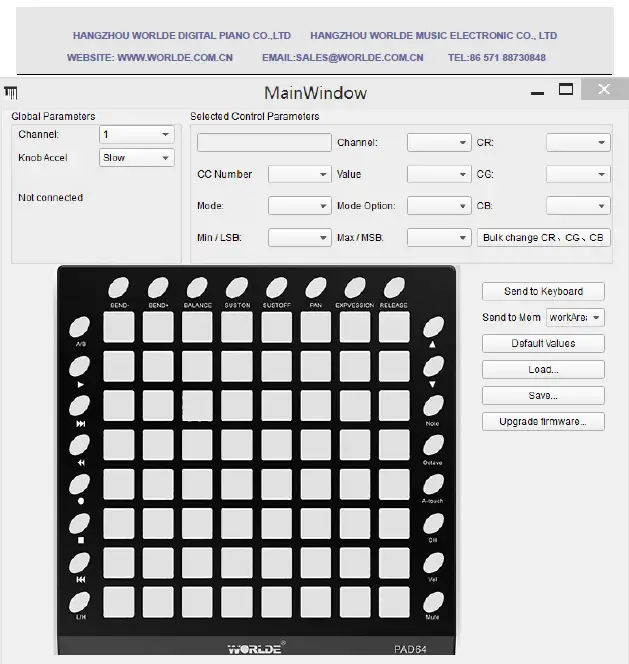The width and height of the screenshot is (629, 664).
Task: Select the BALANCE knob
Action: 197,288
